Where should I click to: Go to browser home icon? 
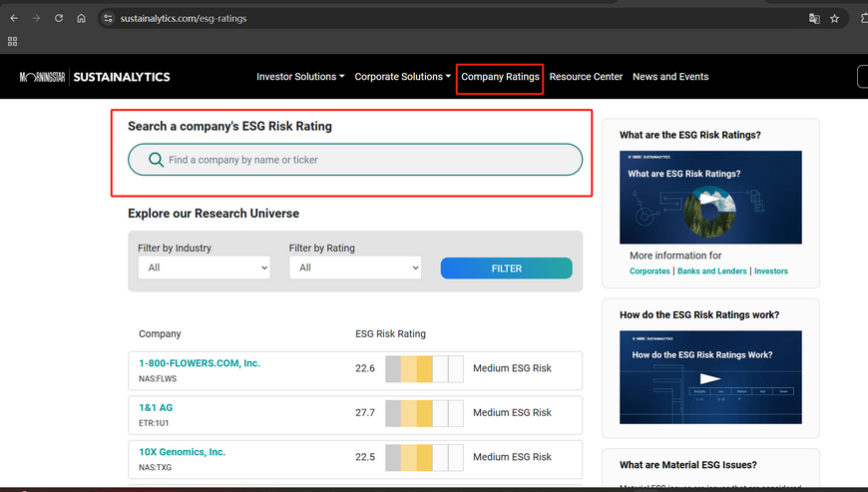coord(82,18)
